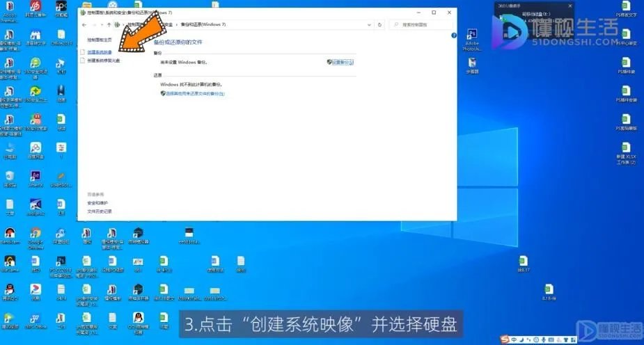This screenshot has height=345, width=644.
Task: Click 创建系统修复光盘 link
Action: 104,61
